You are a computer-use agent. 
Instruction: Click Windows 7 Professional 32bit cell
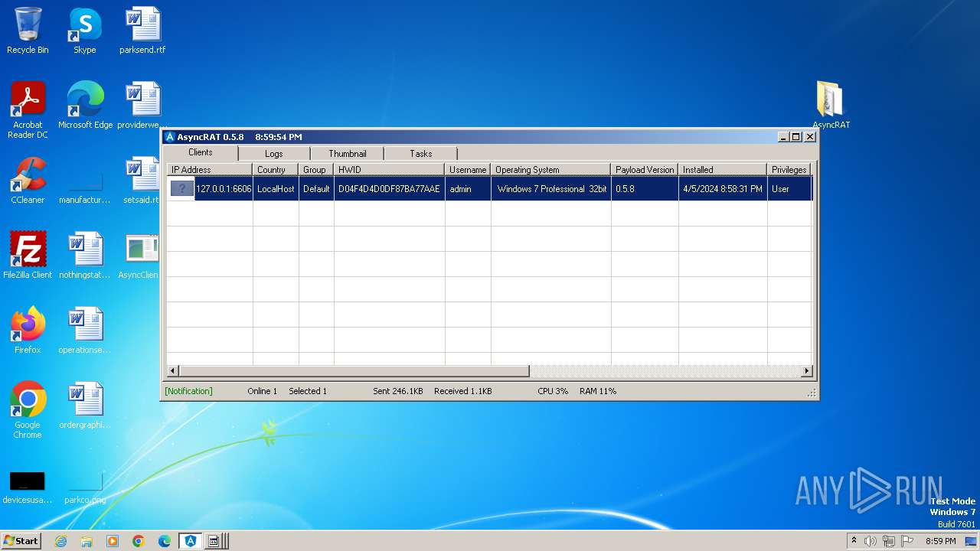pos(551,189)
